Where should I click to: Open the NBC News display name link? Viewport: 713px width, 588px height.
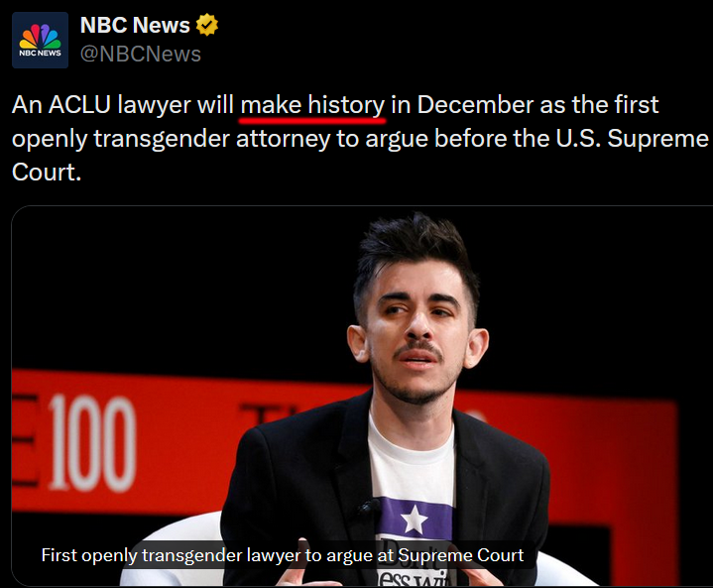135,25
